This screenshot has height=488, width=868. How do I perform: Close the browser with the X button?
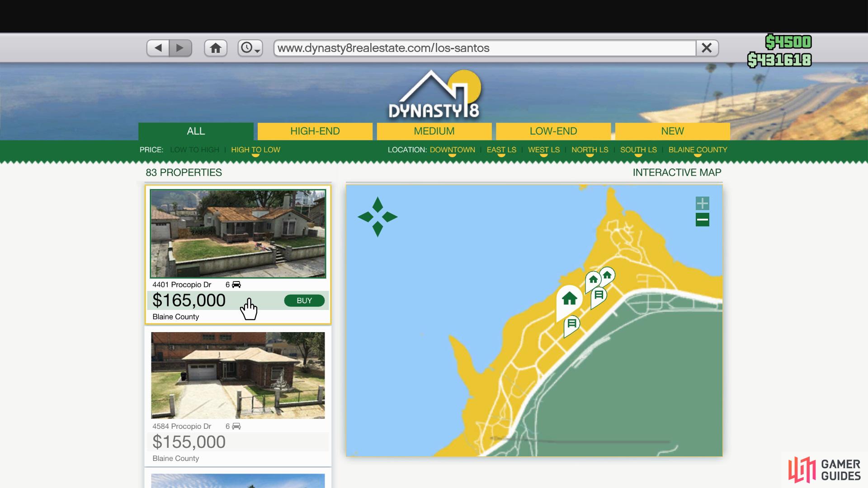[707, 48]
